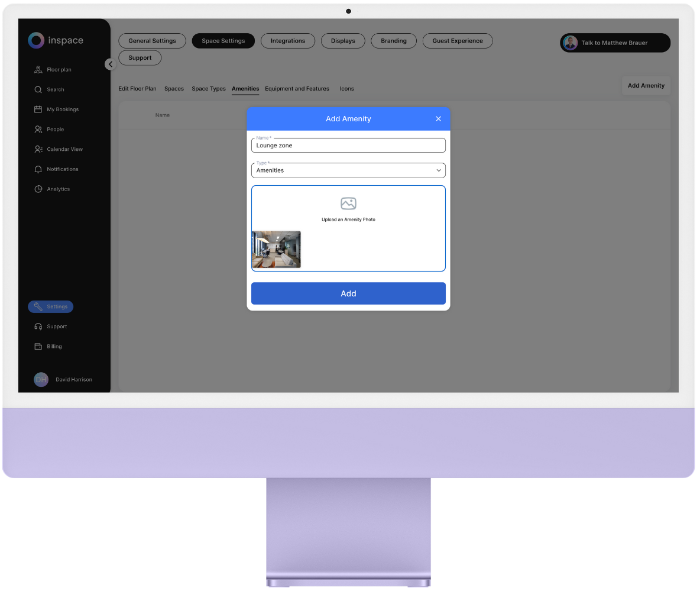Close the Add Amenity dialog
Viewport: 700px width, 591px height.
pos(439,119)
